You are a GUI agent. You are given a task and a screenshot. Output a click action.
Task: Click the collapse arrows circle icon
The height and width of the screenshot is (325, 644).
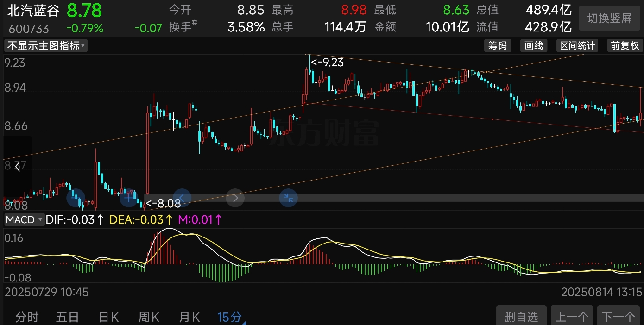click(288, 198)
